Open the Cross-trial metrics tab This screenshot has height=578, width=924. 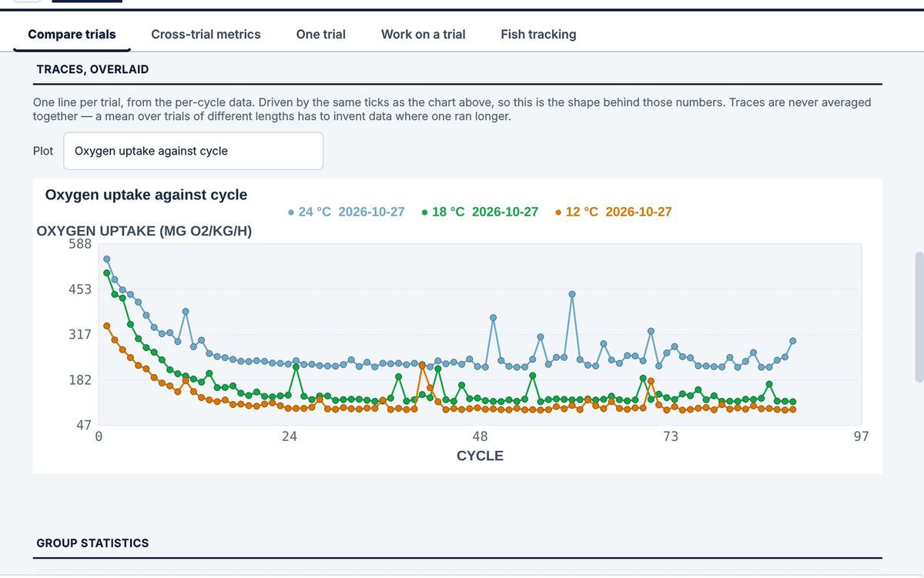(206, 34)
